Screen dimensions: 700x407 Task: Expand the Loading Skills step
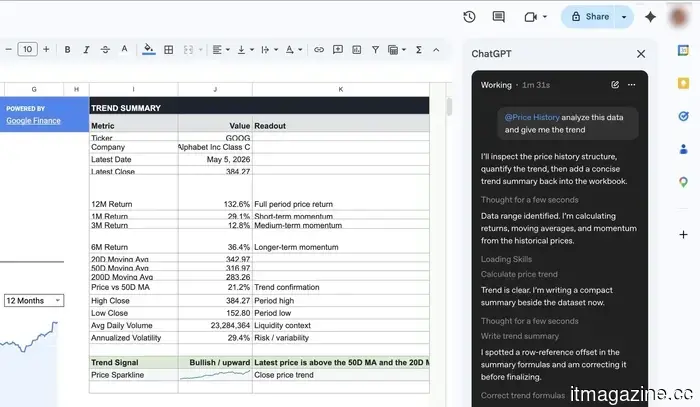click(506, 259)
